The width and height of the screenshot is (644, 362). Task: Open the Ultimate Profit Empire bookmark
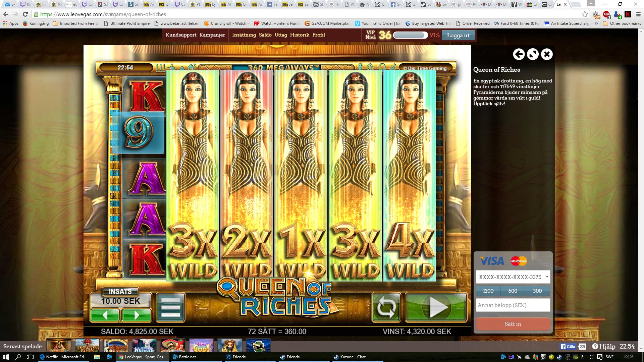coord(127,23)
